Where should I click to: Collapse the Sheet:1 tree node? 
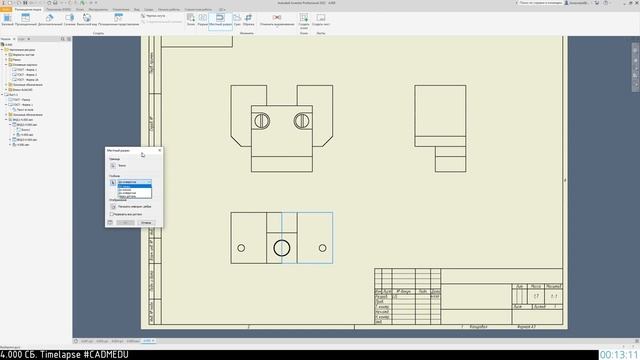2,95
